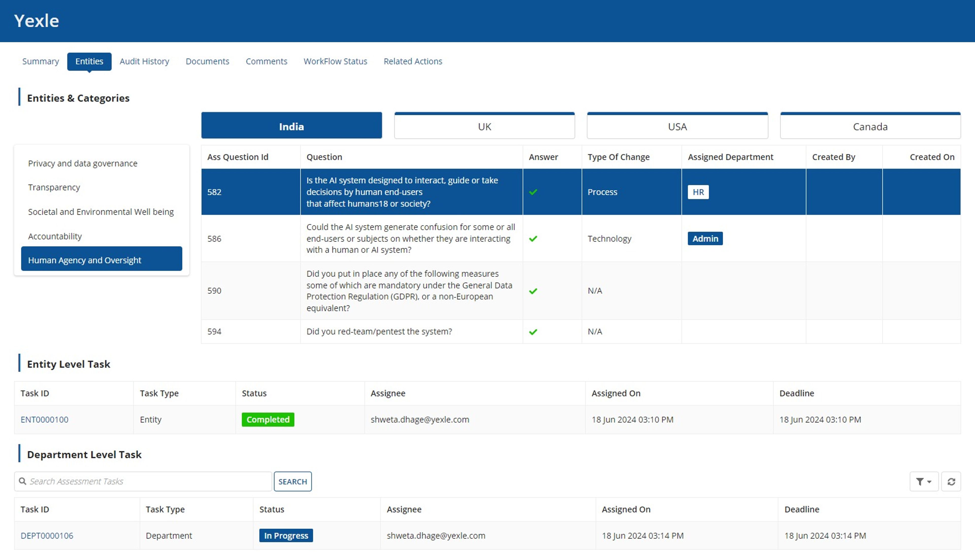View the WorkFlow Status tab
975x560 pixels.
click(335, 61)
